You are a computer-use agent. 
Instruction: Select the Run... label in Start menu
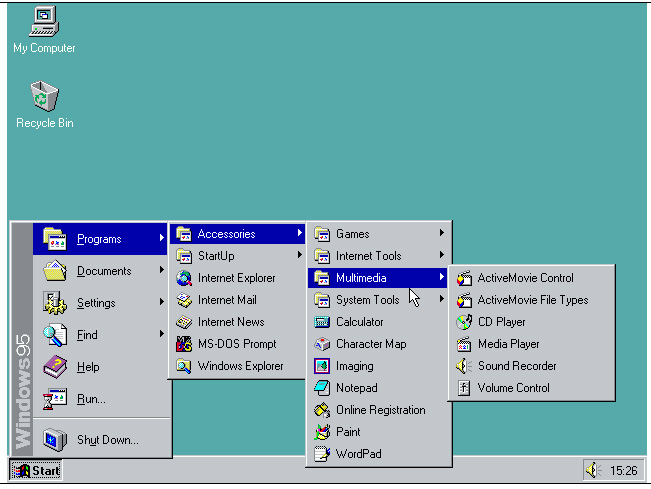tap(91, 399)
